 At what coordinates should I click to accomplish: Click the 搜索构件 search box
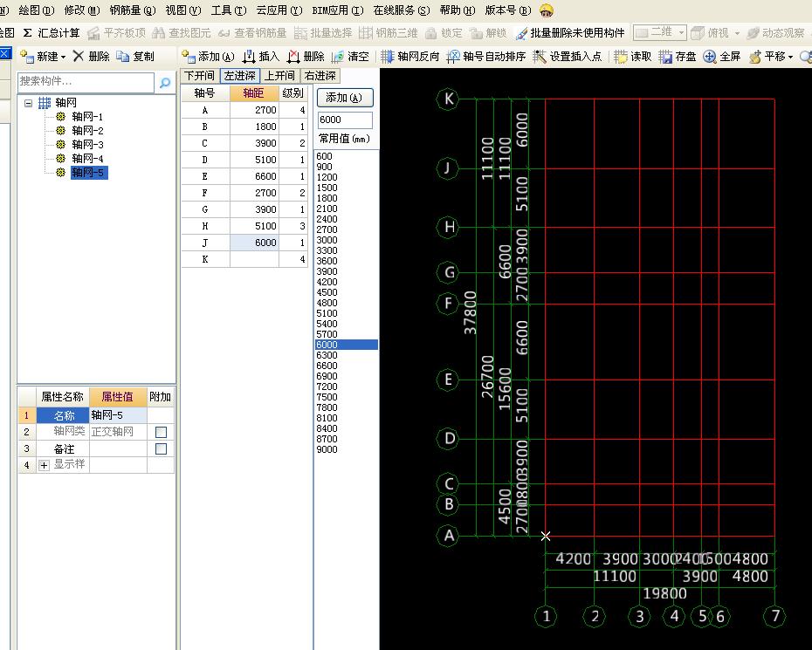[86, 82]
